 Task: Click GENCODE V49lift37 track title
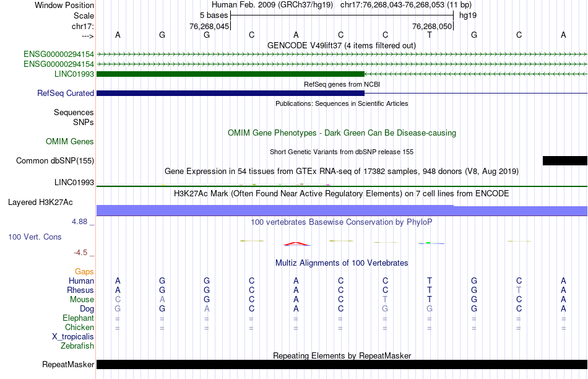(341, 45)
